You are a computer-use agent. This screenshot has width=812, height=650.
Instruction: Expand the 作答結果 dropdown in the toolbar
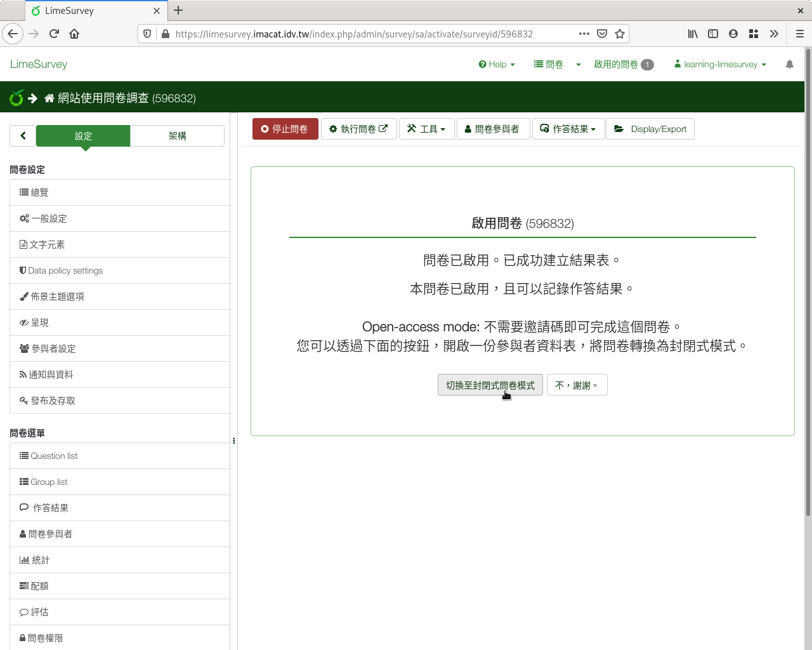(x=568, y=129)
